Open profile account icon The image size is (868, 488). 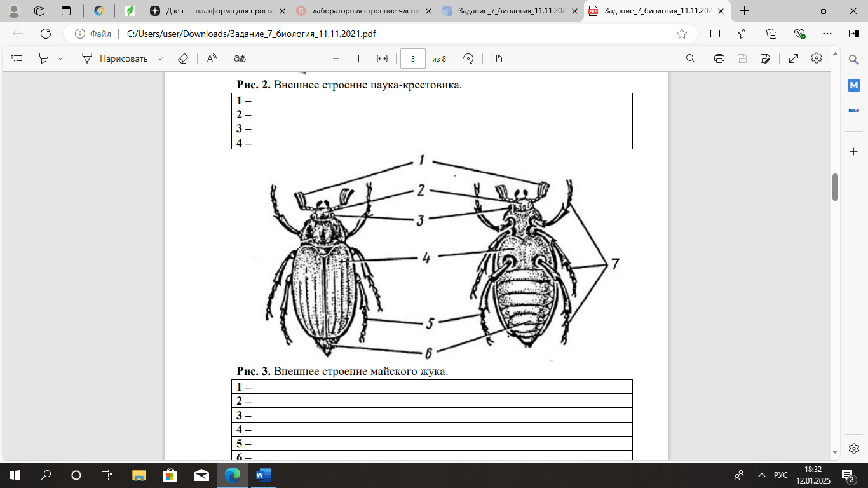point(14,11)
